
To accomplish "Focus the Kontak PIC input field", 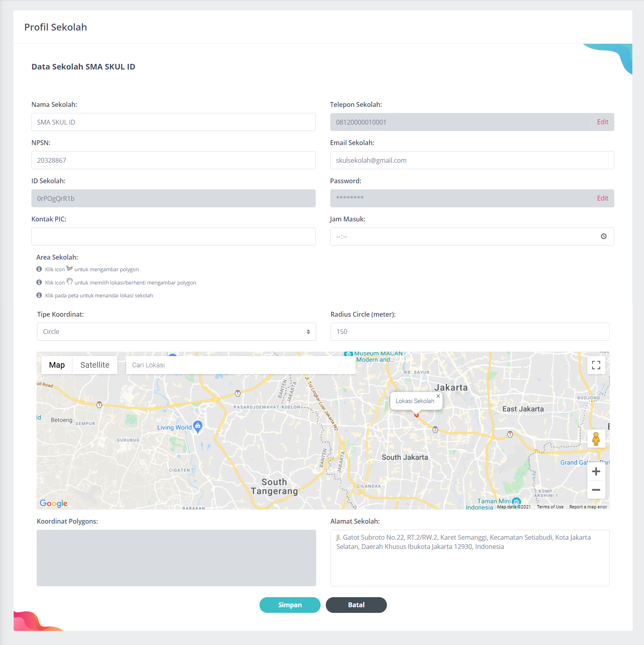I will pyautogui.click(x=174, y=236).
